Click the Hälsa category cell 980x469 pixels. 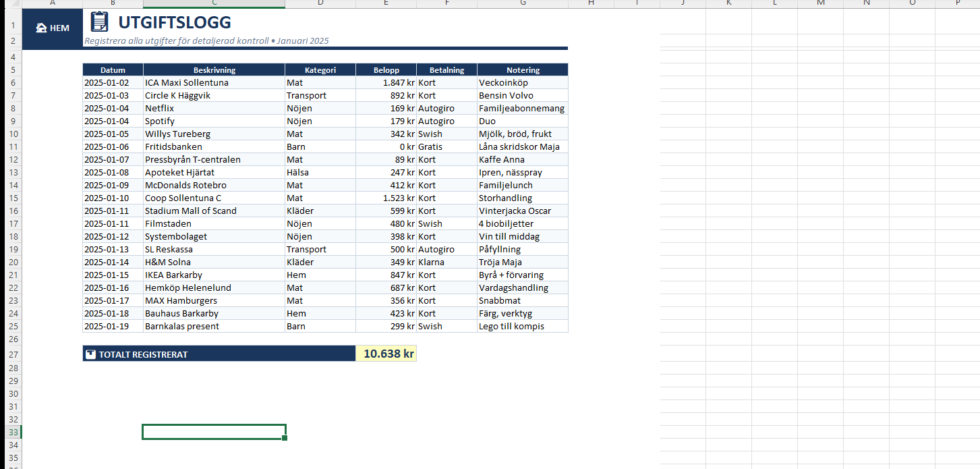(x=320, y=172)
